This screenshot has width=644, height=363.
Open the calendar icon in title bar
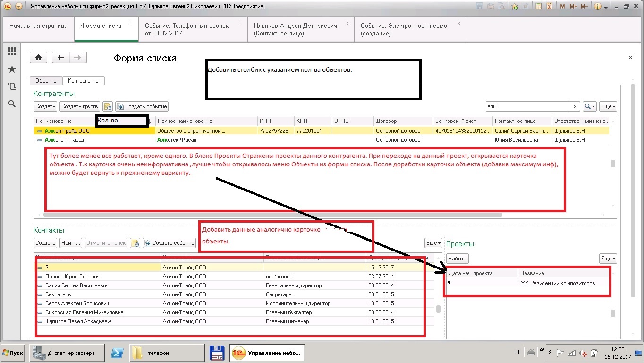tap(549, 7)
